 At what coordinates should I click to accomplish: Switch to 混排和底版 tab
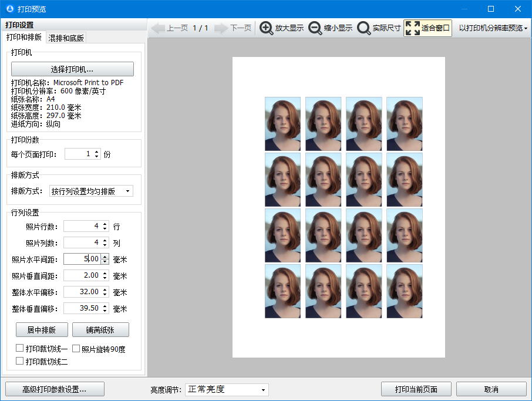click(x=66, y=38)
